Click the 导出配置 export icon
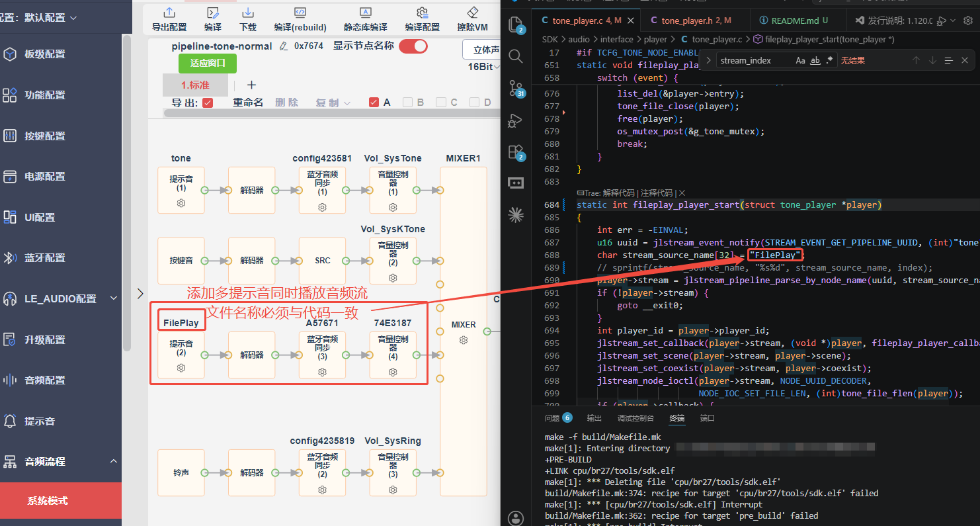The width and height of the screenshot is (980, 526). [169, 13]
